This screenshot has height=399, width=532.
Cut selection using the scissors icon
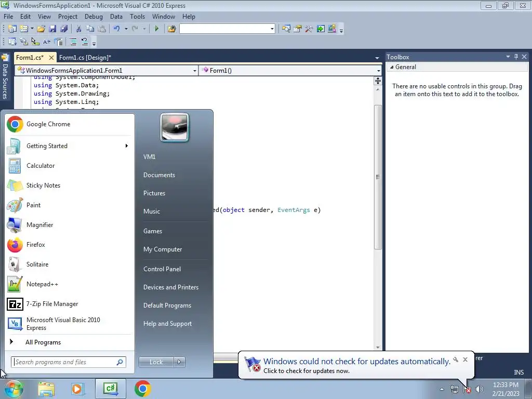click(x=79, y=29)
